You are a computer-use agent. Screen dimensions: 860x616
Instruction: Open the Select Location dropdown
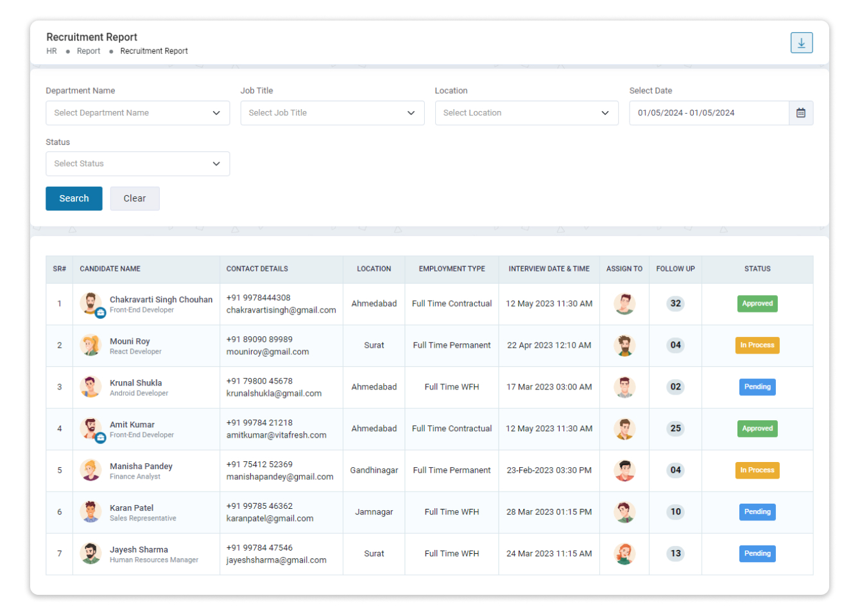(527, 113)
